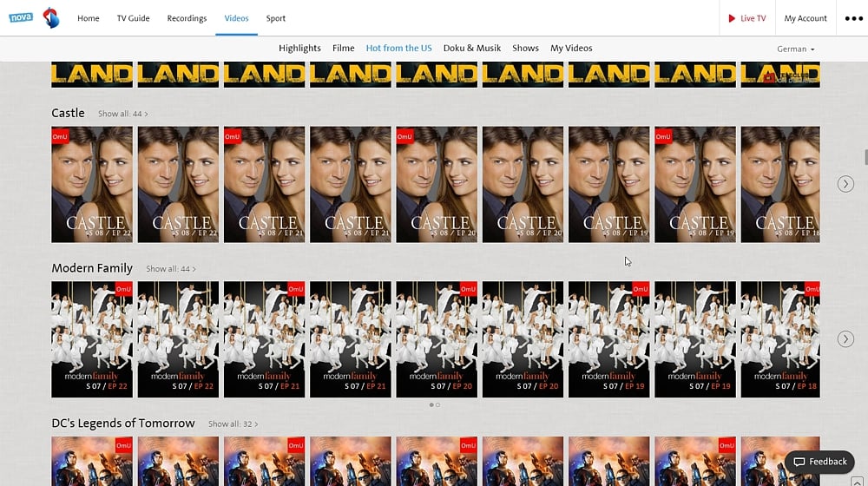Open Modern Family S07 EP 22 without OmU
The width and height of the screenshot is (868, 486).
(x=178, y=339)
